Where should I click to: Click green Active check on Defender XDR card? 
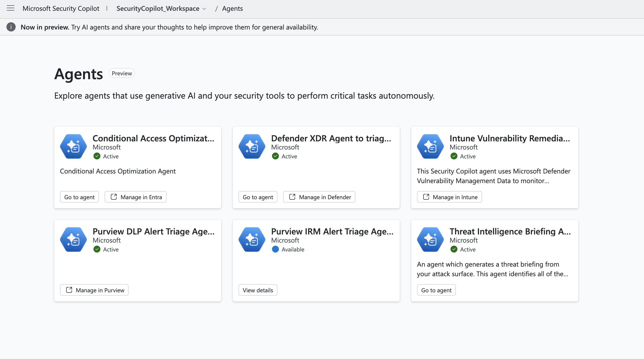point(275,156)
